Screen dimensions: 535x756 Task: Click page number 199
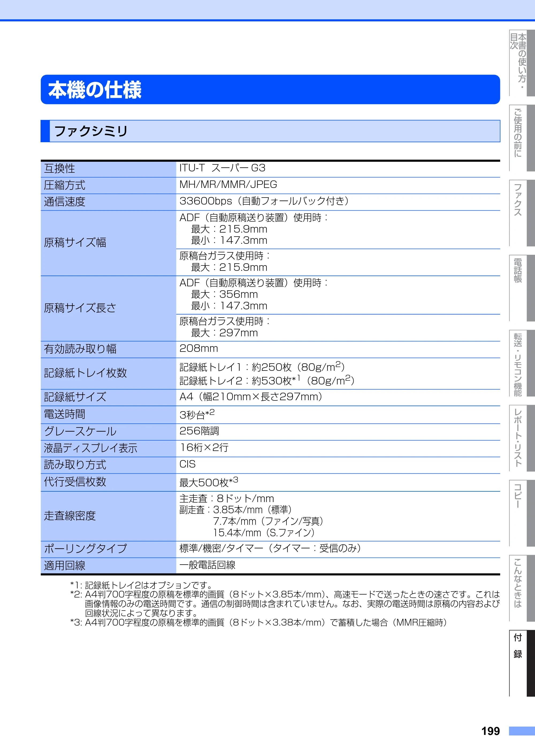click(491, 731)
